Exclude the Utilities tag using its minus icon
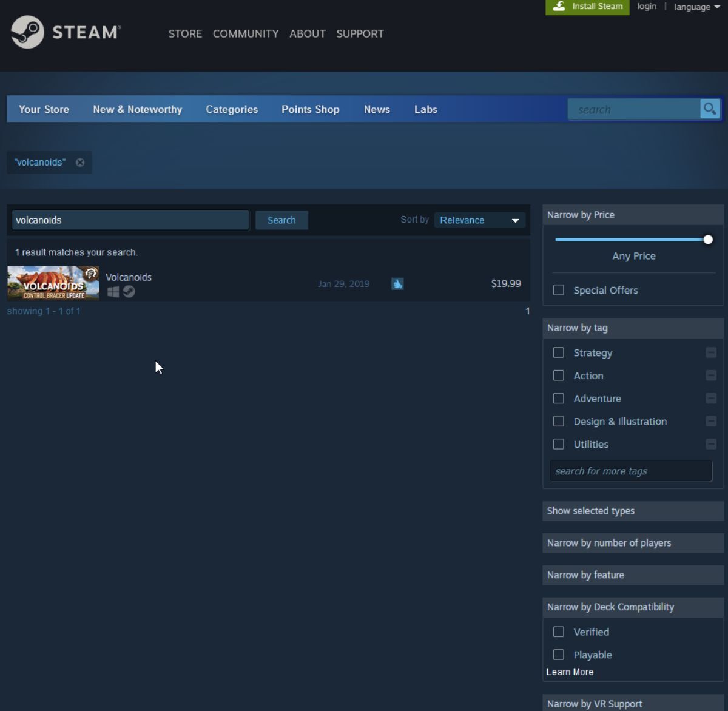The height and width of the screenshot is (711, 728). (711, 445)
